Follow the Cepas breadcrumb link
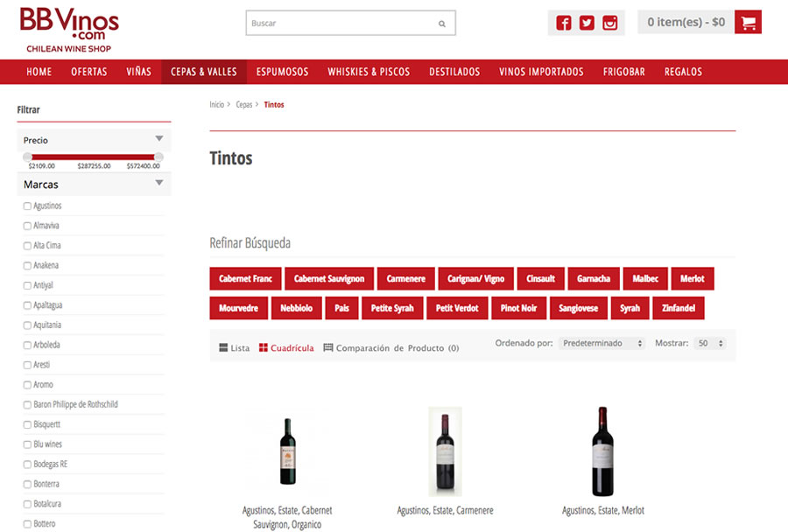Viewport: 788px width, 532px height. pos(244,104)
